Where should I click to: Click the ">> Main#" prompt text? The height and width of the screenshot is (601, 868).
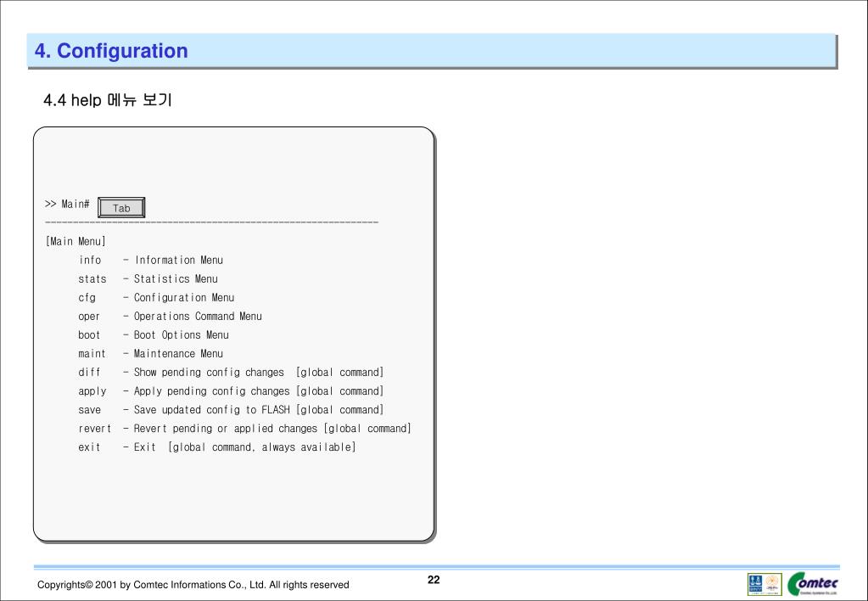(67, 204)
